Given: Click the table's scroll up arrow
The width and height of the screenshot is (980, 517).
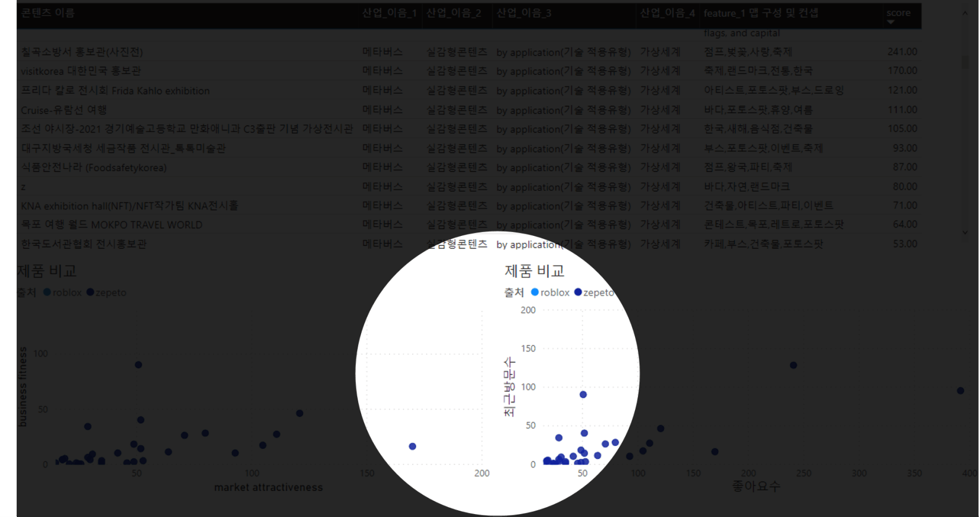Looking at the screenshot, I should (964, 13).
